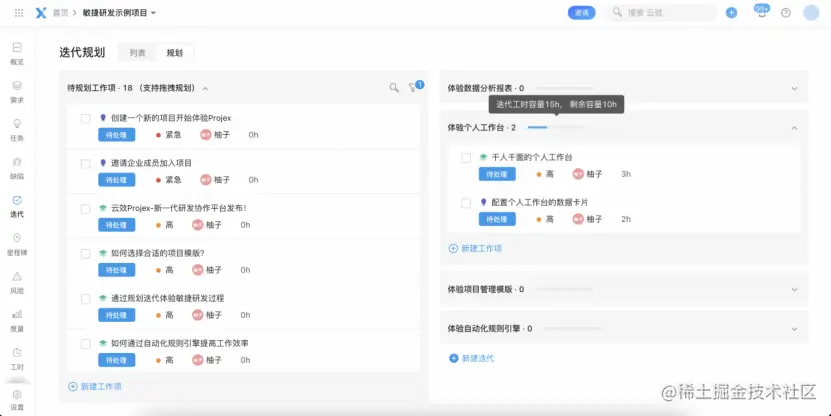
Task: Click 新建工作项 in 体验个人工作台 iteration
Action: pos(475,248)
